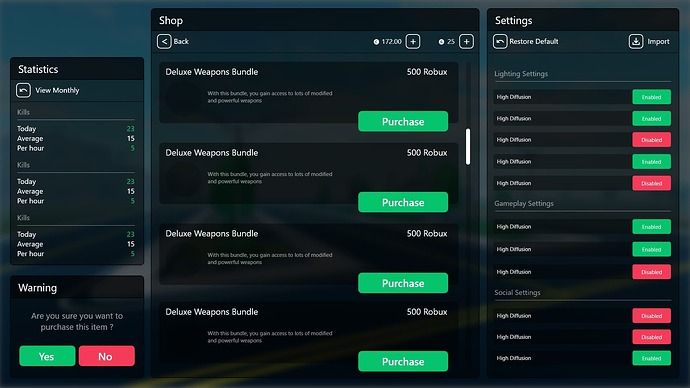Toggle the Disabled switch under Gameplay Settings
The image size is (690, 388).
point(651,272)
